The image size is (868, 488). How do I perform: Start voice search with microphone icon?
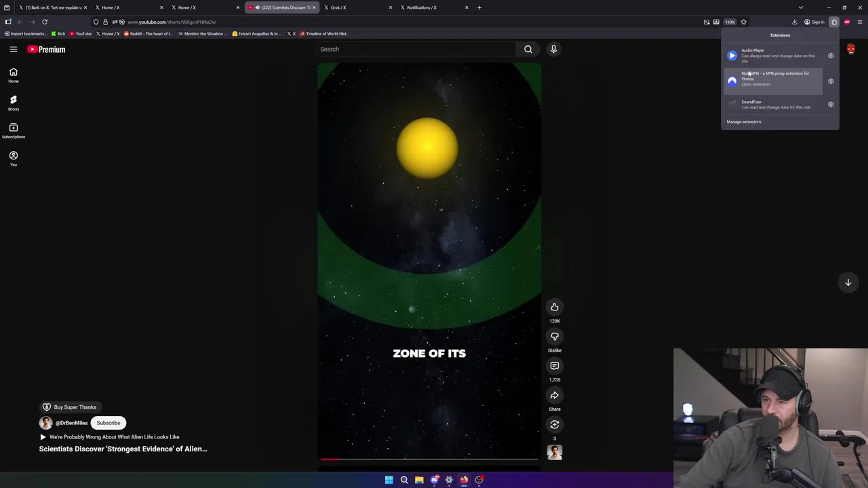tap(553, 49)
